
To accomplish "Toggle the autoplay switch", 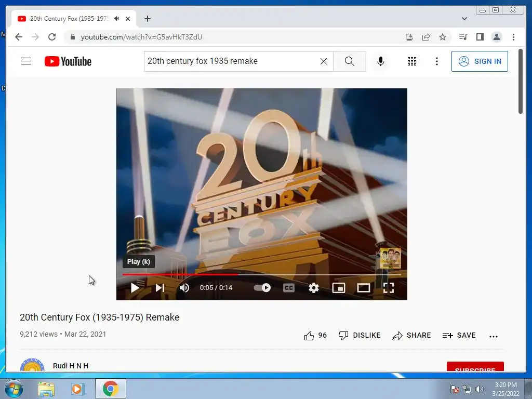I will [x=262, y=288].
